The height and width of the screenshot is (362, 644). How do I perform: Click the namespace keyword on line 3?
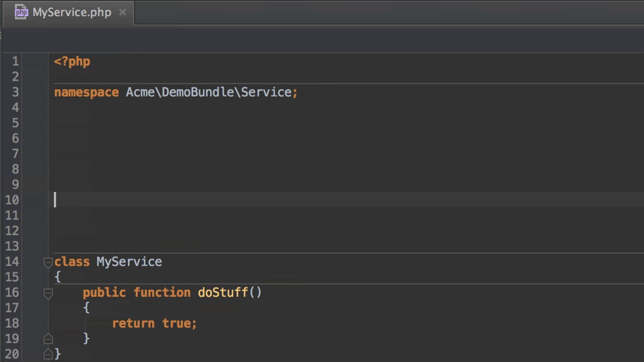[87, 93]
